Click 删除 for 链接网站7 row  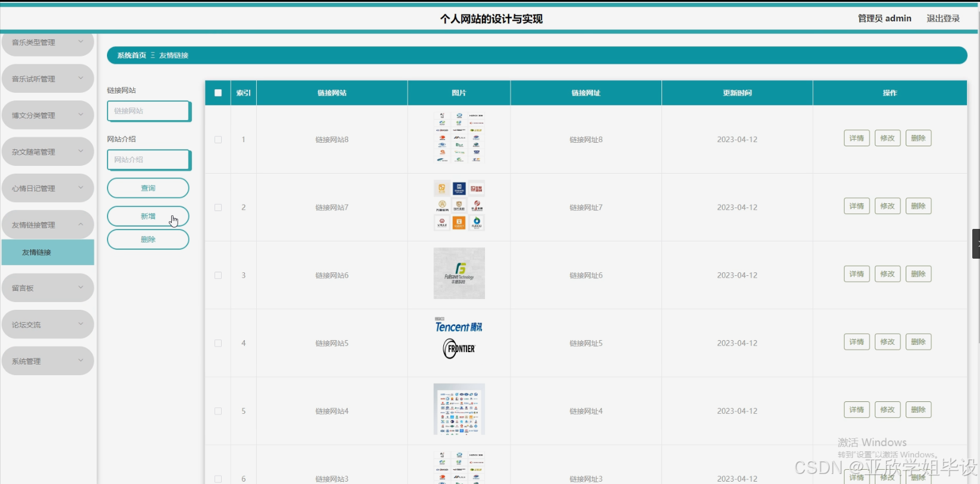point(918,206)
